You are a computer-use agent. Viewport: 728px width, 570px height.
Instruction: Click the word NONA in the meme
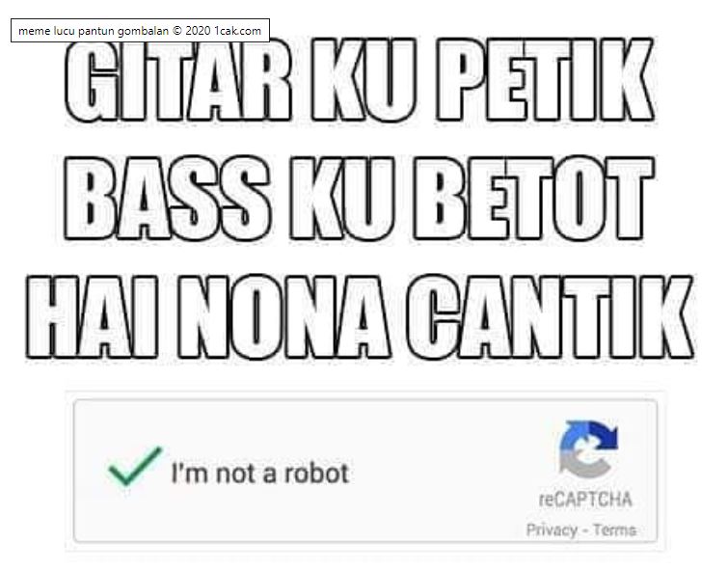[284, 317]
